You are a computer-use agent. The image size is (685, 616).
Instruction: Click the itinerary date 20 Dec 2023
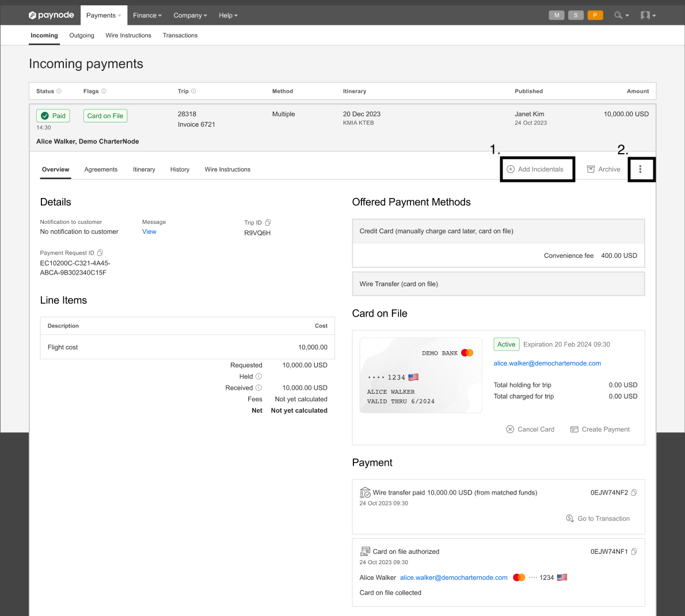coord(361,114)
